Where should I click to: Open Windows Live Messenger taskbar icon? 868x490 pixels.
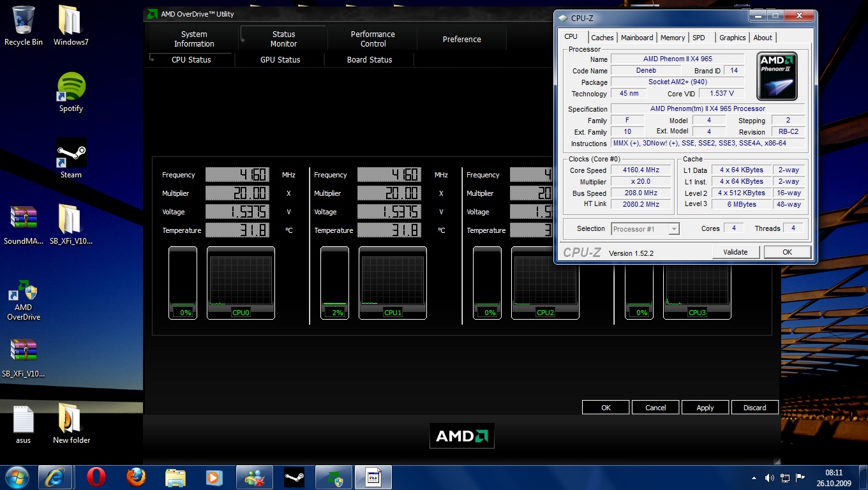pos(255,477)
